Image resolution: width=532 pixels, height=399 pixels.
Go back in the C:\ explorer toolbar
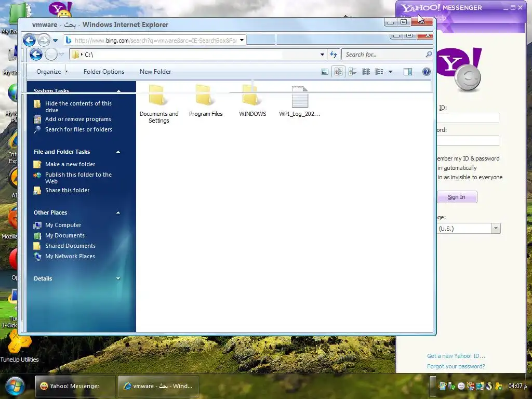pos(36,54)
